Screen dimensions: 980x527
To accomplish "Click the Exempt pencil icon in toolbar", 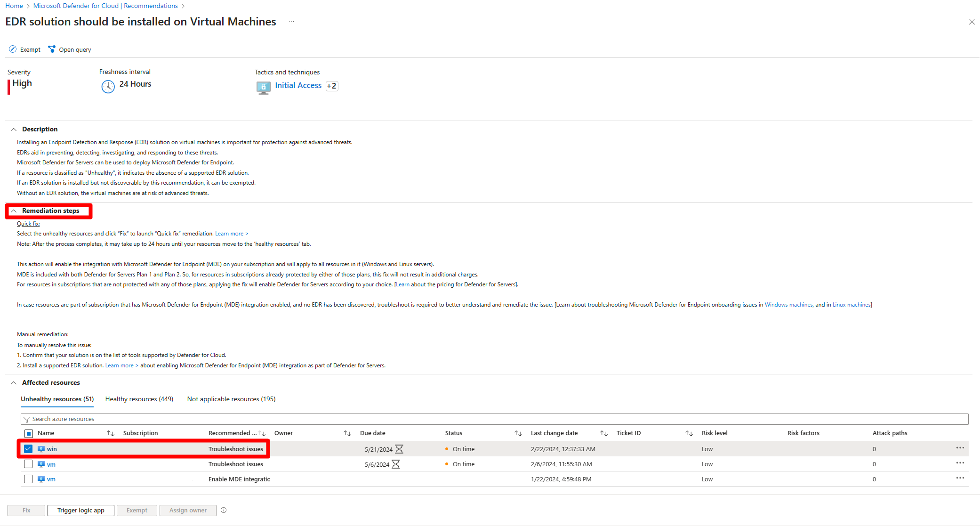I will coord(13,49).
